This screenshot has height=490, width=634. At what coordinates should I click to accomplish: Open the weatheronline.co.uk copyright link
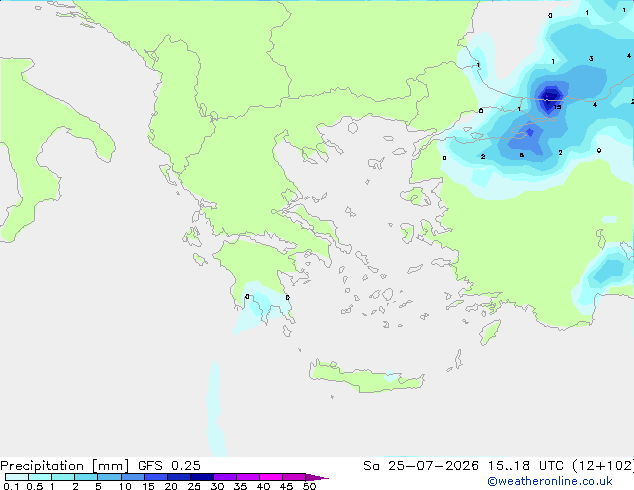[550, 481]
